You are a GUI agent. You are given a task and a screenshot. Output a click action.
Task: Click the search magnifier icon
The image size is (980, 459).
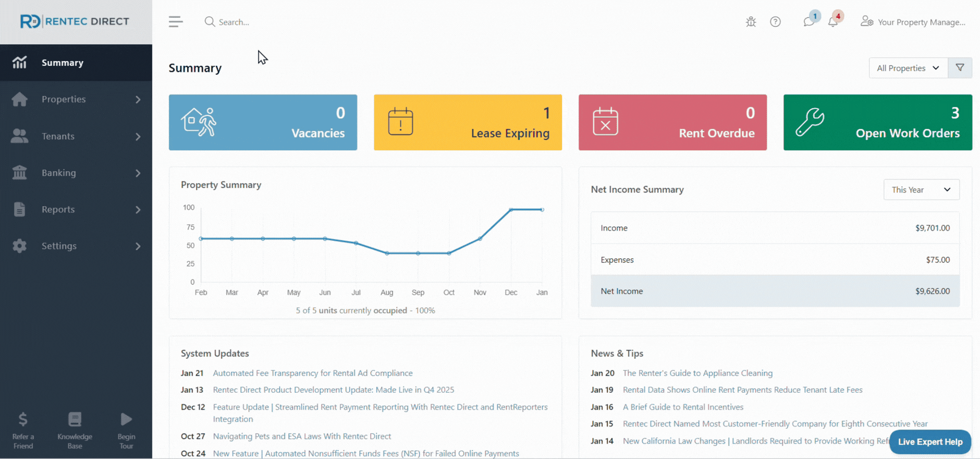(x=210, y=21)
